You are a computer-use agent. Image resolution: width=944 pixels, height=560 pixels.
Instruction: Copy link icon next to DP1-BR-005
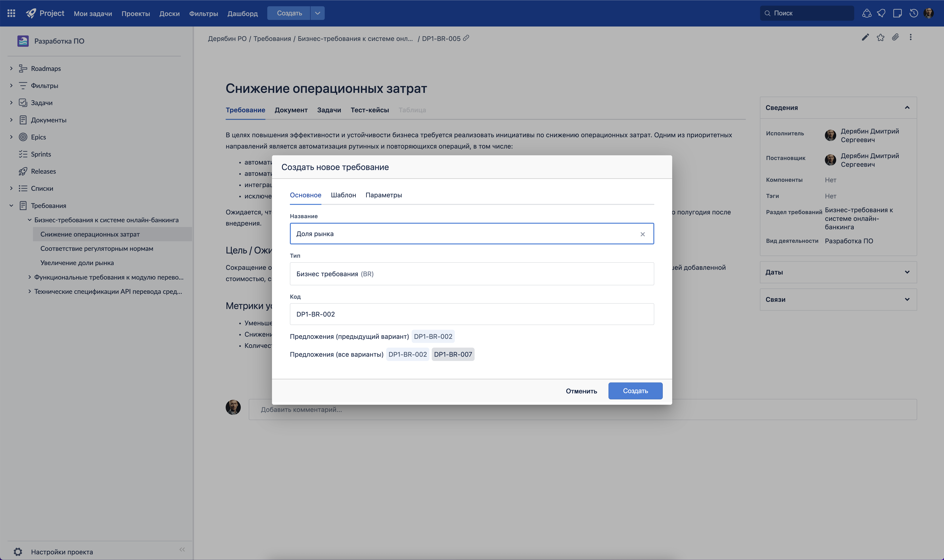point(466,38)
